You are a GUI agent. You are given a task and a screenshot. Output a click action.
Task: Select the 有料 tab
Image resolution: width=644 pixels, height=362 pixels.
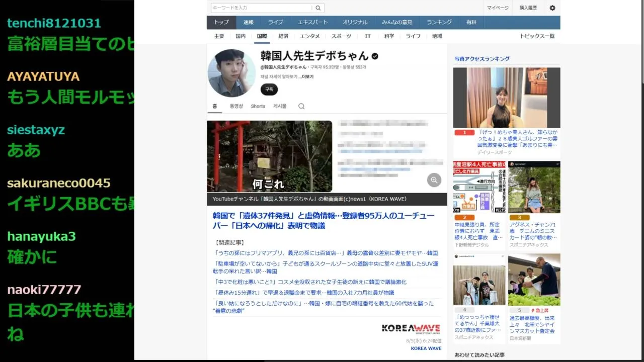coord(471,22)
